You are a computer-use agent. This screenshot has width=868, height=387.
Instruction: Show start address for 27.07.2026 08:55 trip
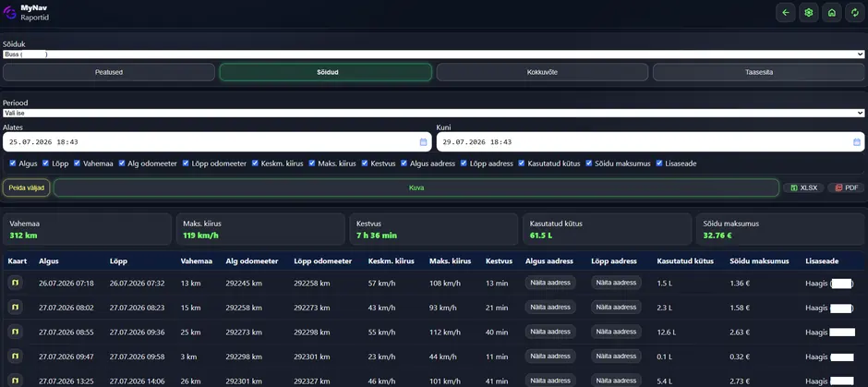coord(550,332)
